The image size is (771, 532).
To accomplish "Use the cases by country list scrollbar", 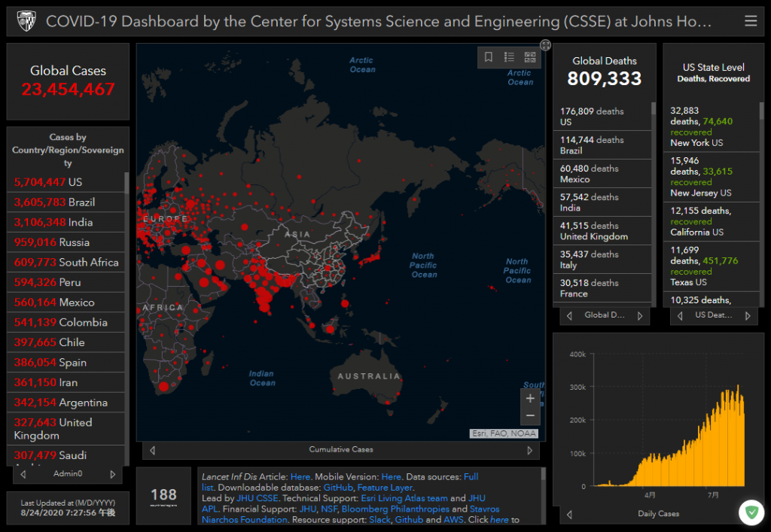I will [x=126, y=183].
